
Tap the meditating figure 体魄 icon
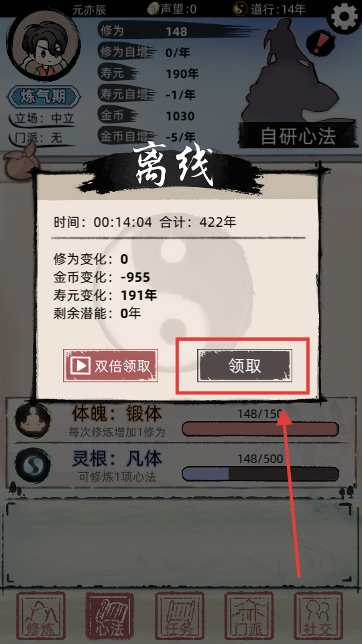point(33,420)
